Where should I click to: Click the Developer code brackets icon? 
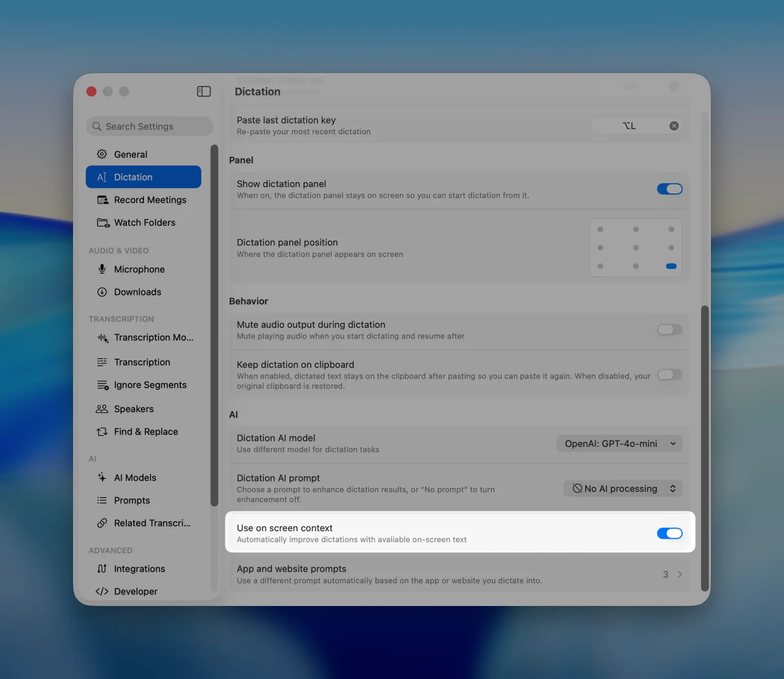[102, 591]
